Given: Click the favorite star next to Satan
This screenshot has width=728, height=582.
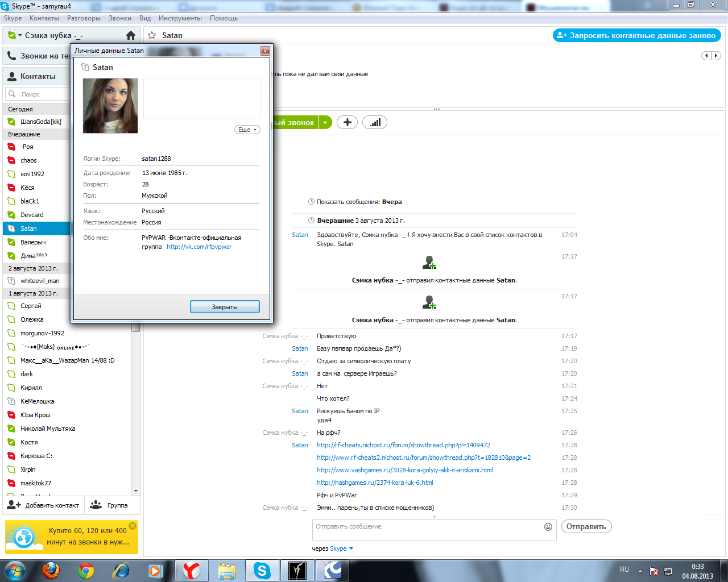Looking at the screenshot, I should [x=152, y=35].
